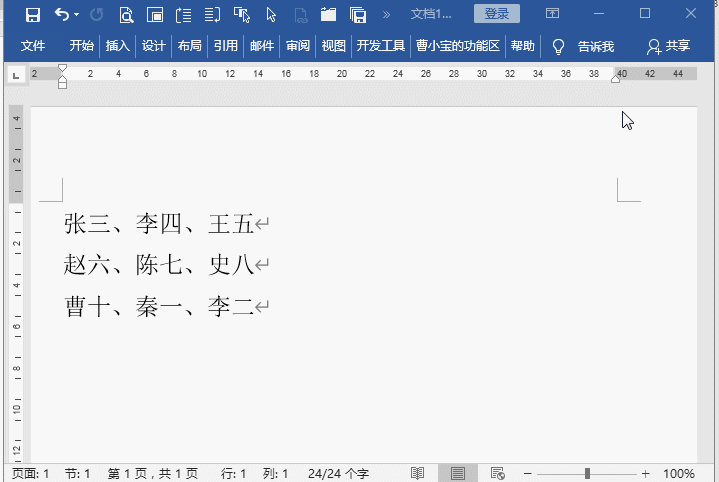The width and height of the screenshot is (719, 482).
Task: Open the Undo history dropdown arrow
Action: click(x=77, y=15)
